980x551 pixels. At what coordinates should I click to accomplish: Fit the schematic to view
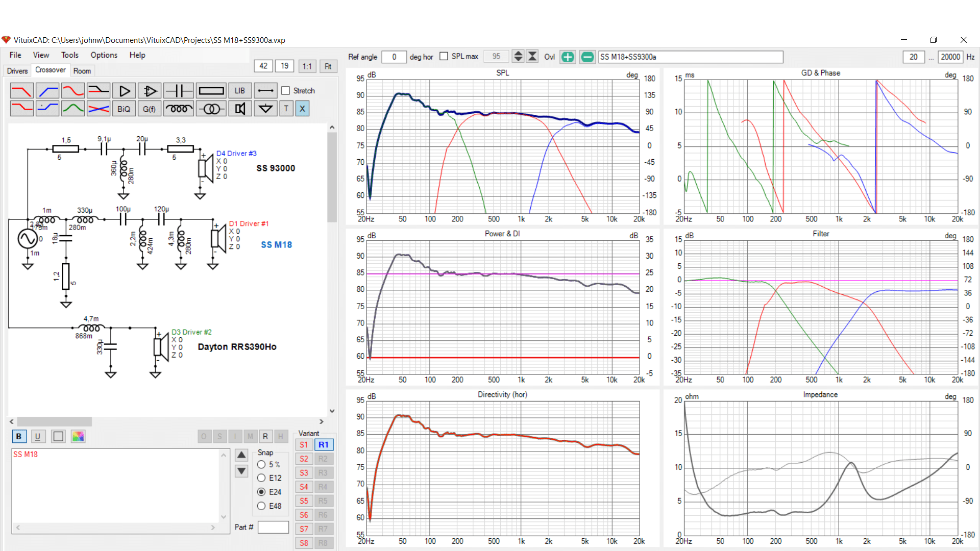click(328, 66)
